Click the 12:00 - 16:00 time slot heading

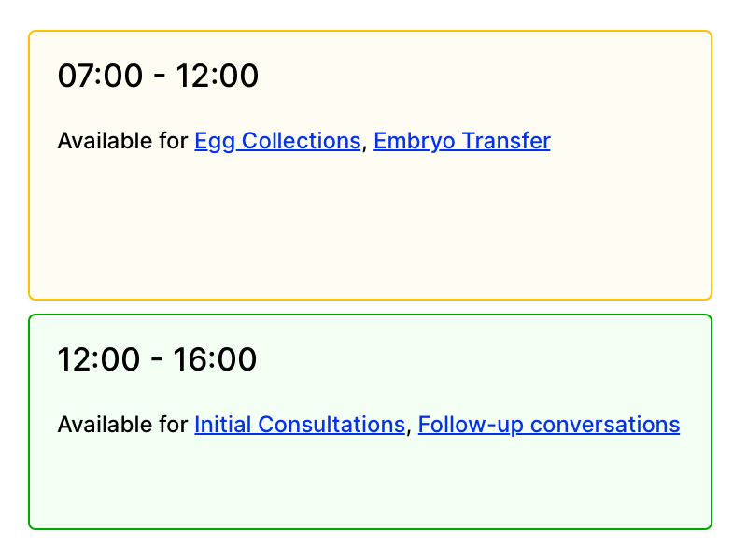click(x=157, y=360)
